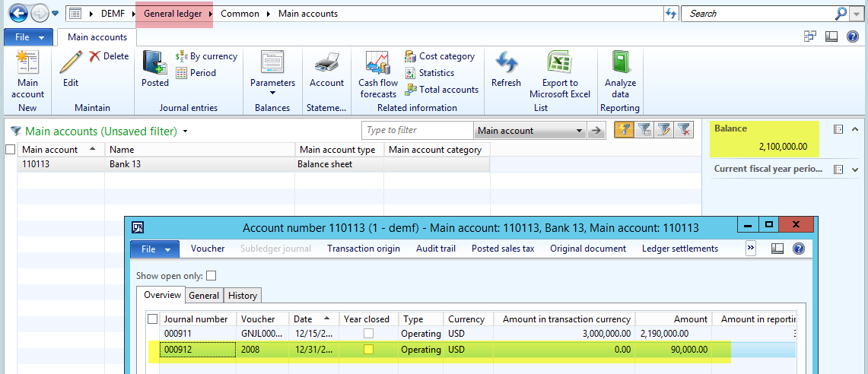The width and height of the screenshot is (868, 374).
Task: Open the Audit trail menu item
Action: point(435,249)
